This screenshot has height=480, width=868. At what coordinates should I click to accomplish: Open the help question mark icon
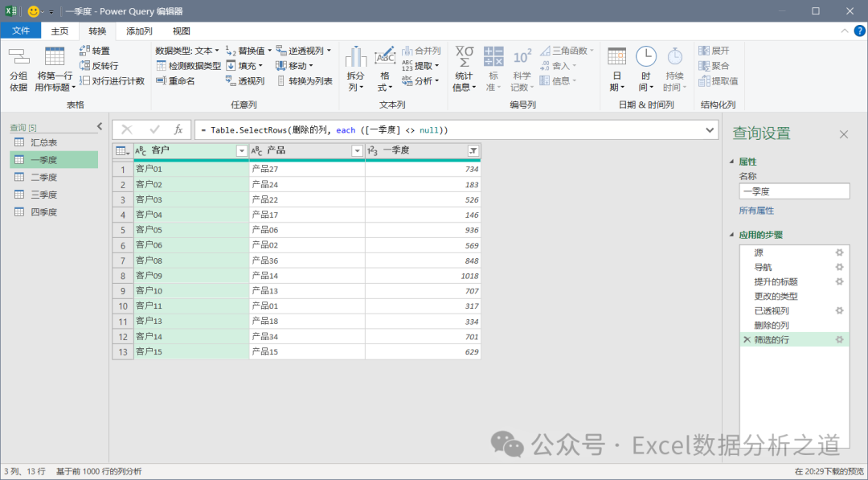[860, 31]
